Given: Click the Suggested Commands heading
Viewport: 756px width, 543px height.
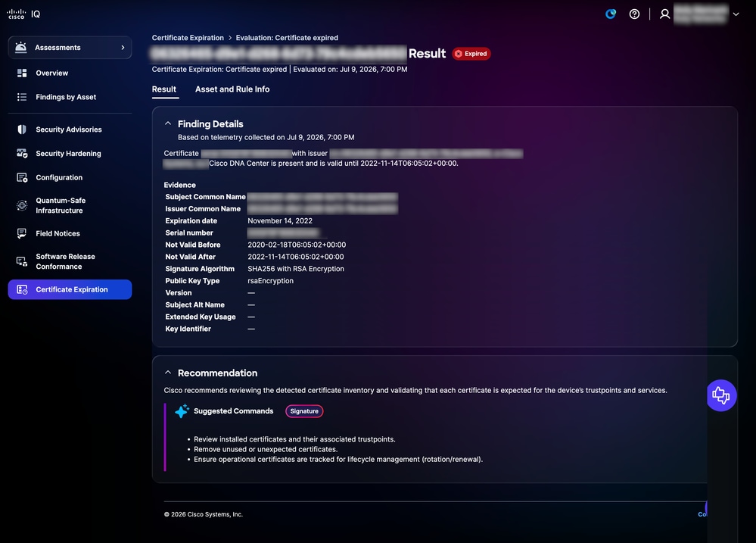Looking at the screenshot, I should (233, 411).
